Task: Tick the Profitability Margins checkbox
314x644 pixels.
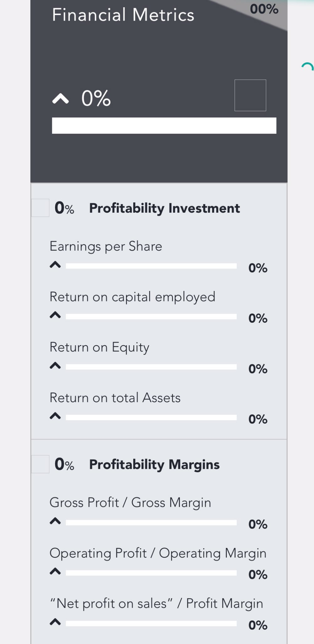Action: 40,464
